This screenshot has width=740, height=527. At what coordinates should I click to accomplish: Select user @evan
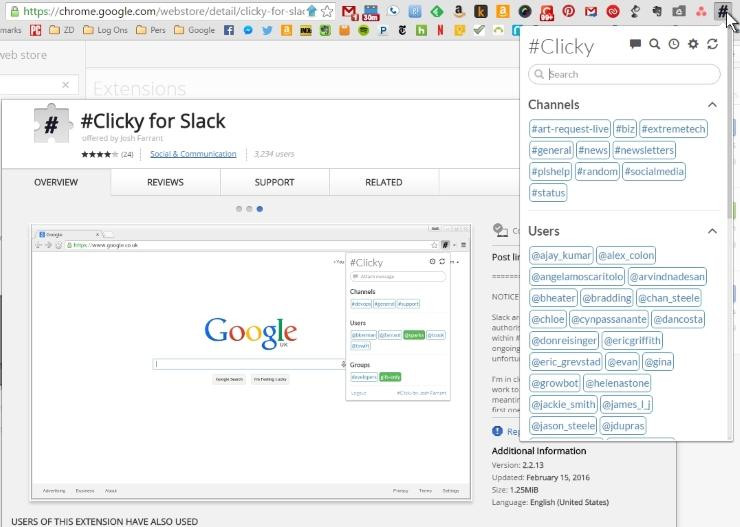click(622, 362)
